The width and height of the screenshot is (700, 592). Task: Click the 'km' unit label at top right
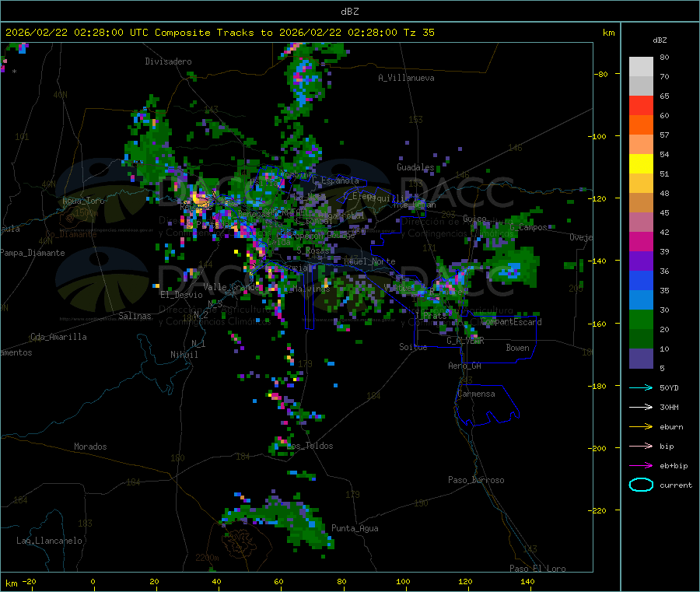609,33
